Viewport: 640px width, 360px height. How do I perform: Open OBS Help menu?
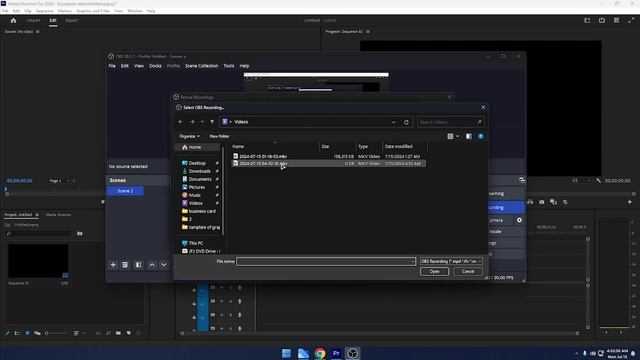pyautogui.click(x=244, y=66)
